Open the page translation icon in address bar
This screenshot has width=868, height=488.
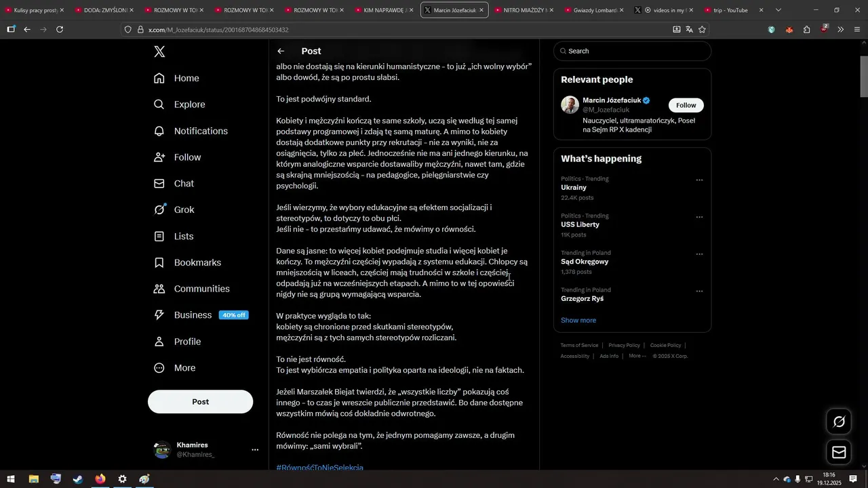coord(689,30)
